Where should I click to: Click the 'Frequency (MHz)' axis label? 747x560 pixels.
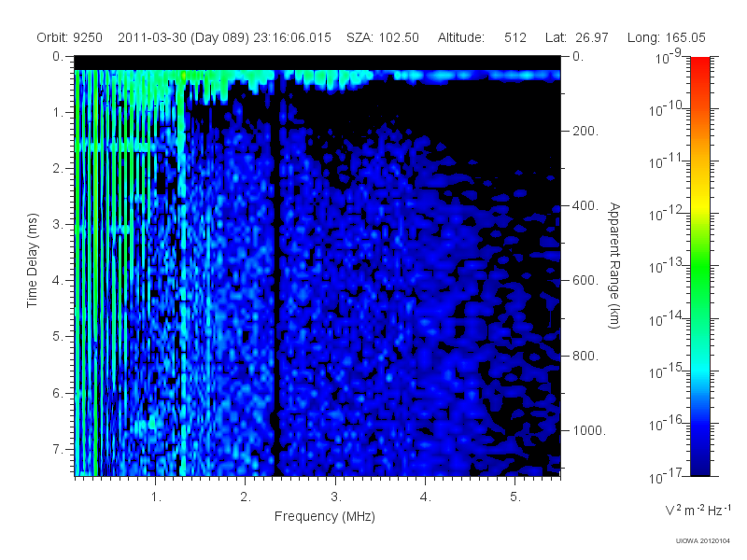pyautogui.click(x=325, y=516)
